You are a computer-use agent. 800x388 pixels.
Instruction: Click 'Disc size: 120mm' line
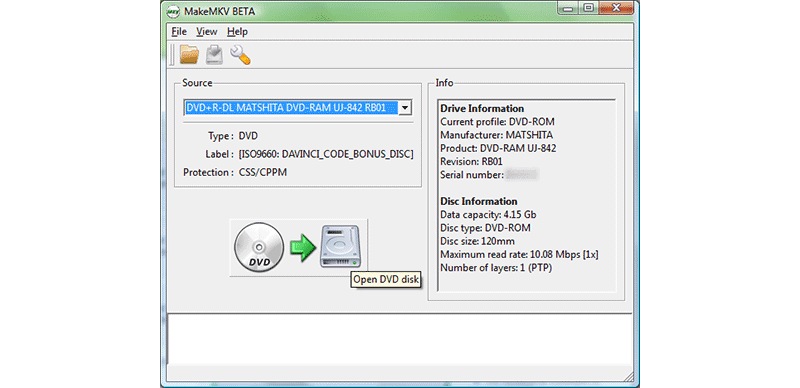tap(478, 241)
